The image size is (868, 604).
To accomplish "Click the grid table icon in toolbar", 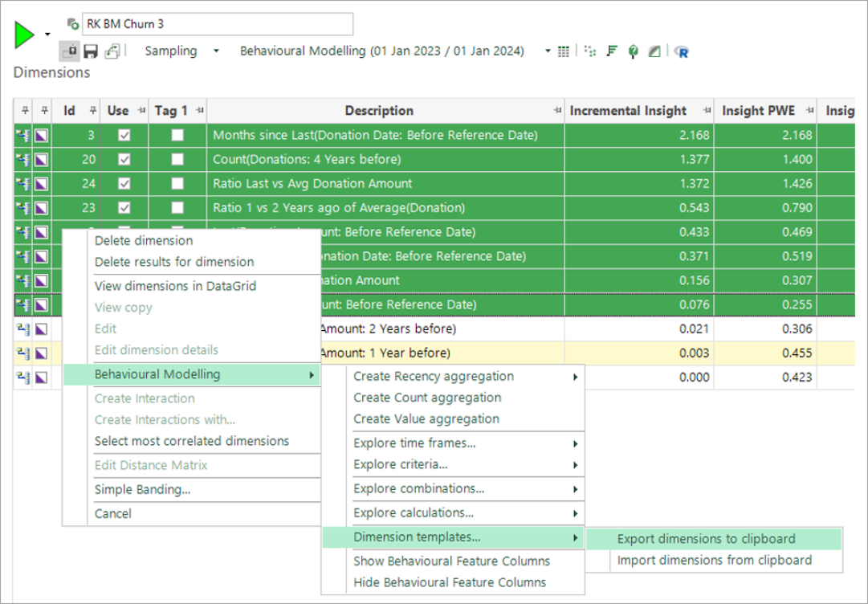I will coord(564,51).
